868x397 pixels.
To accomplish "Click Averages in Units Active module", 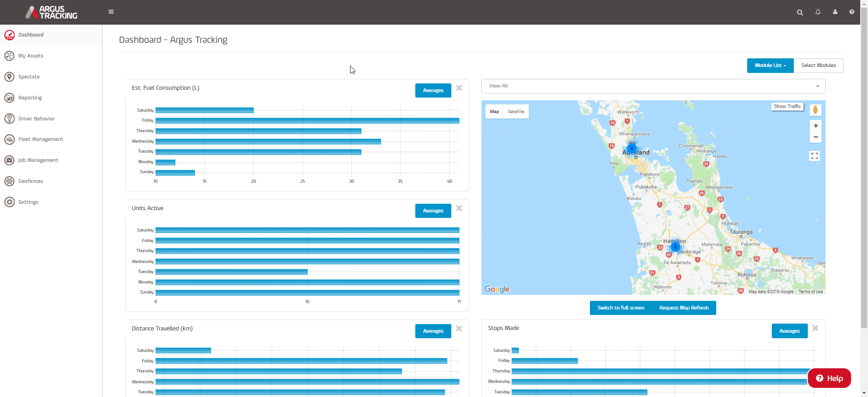I will coord(433,211).
